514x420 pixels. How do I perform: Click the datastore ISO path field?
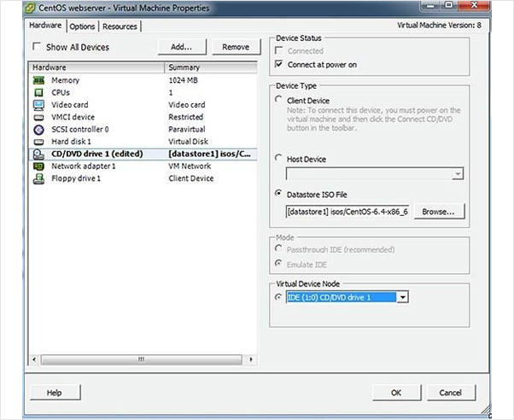coord(348,212)
